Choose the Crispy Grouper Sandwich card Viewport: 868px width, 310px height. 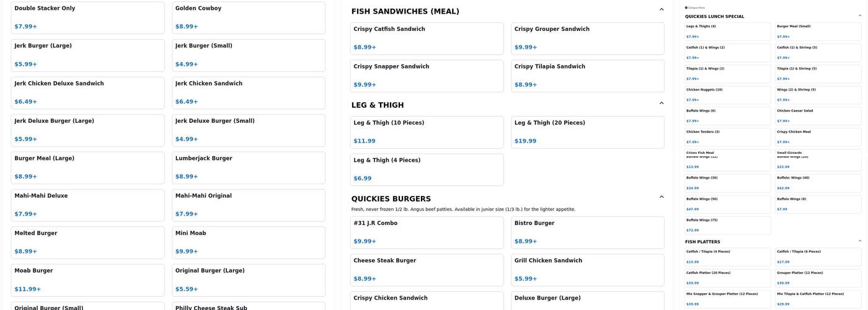[x=587, y=38]
